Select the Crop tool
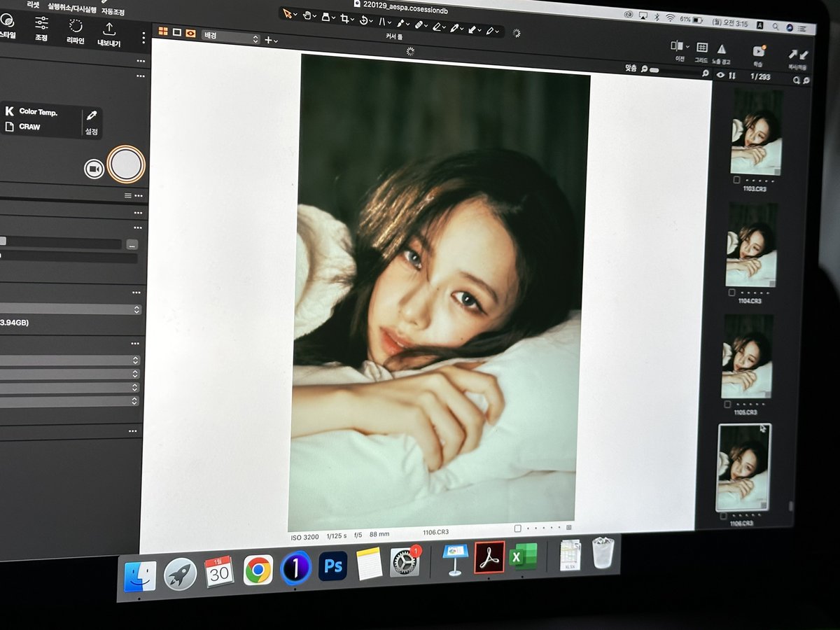This screenshot has height=630, width=840. 345,19
